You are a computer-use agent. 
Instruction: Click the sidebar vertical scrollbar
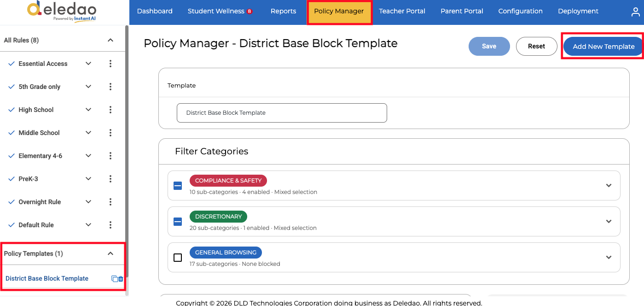127,152
